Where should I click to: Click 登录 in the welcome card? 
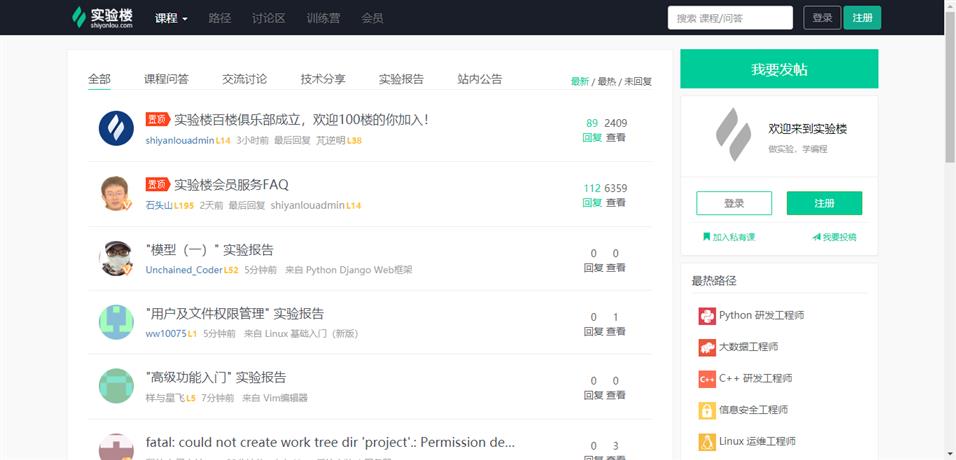[734, 203]
